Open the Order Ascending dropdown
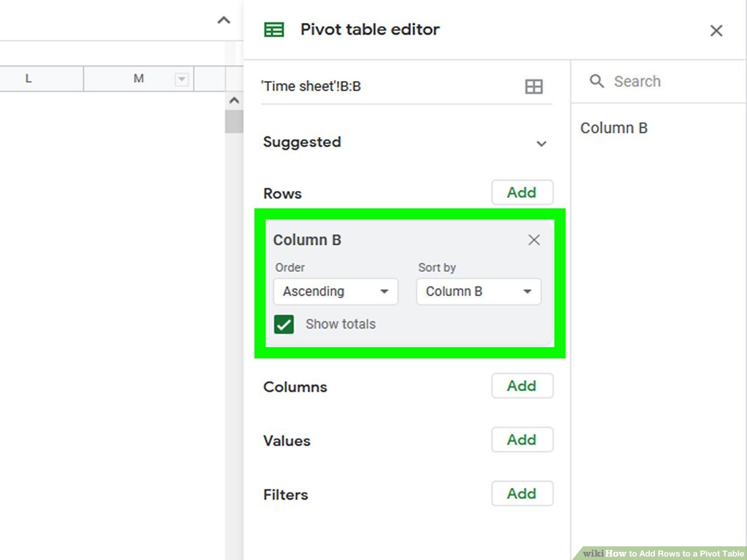This screenshot has height=560, width=747. click(x=336, y=291)
